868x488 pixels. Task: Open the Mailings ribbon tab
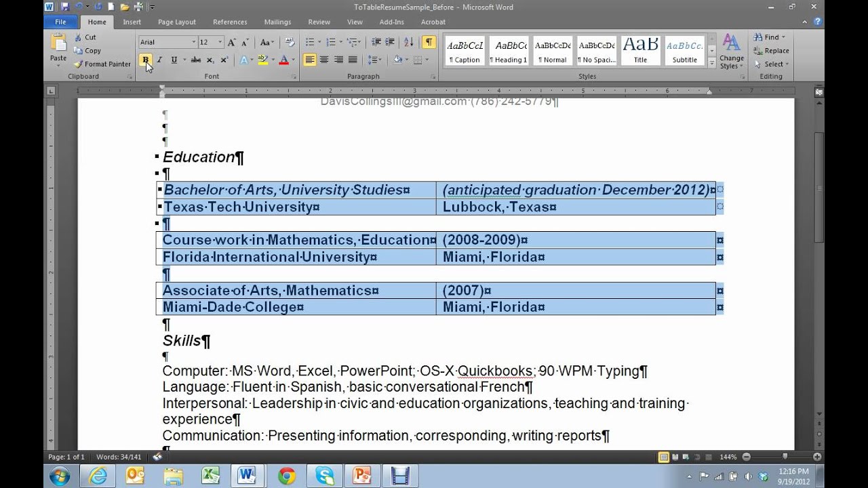277,22
